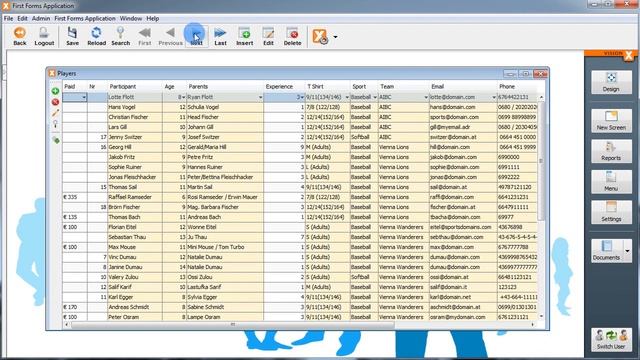Go to the Next record
This screenshot has height=360, width=640.
click(196, 36)
